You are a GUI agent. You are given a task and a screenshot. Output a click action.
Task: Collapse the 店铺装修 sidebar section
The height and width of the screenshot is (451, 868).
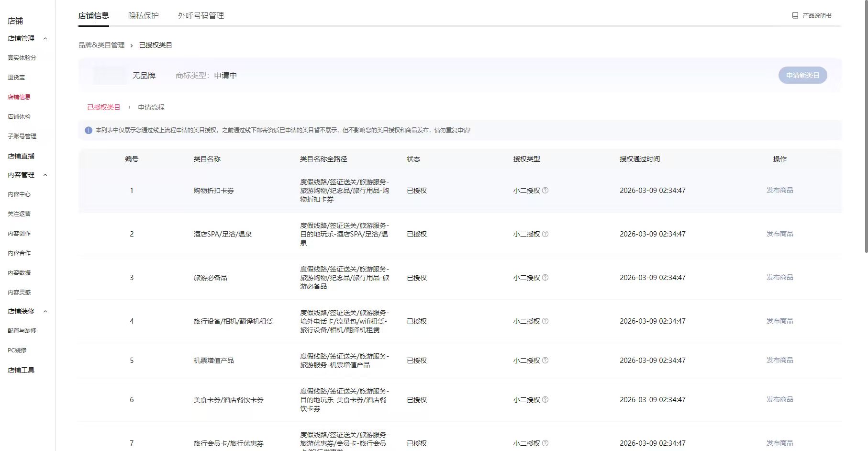tap(45, 312)
